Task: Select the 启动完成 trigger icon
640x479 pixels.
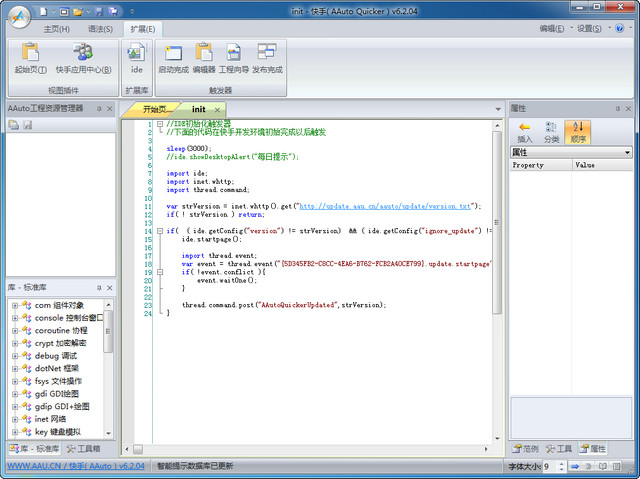Action: point(173,58)
